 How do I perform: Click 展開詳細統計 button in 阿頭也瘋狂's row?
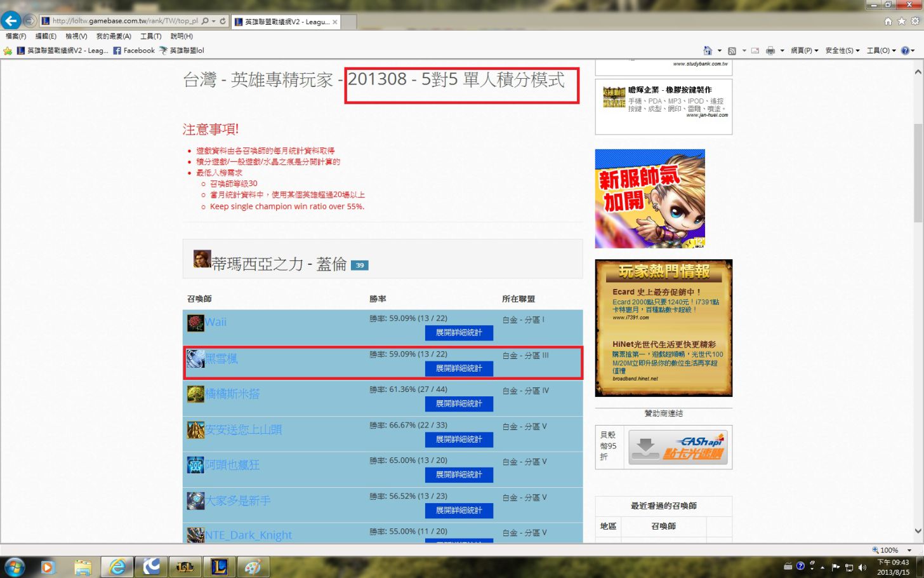coord(459,475)
